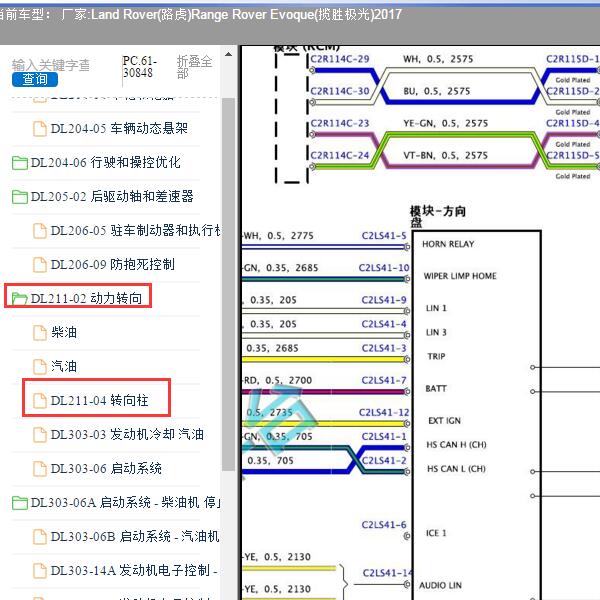The height and width of the screenshot is (600, 600).
Task: Click connector label C2LS41-3
Action: pyautogui.click(x=384, y=348)
